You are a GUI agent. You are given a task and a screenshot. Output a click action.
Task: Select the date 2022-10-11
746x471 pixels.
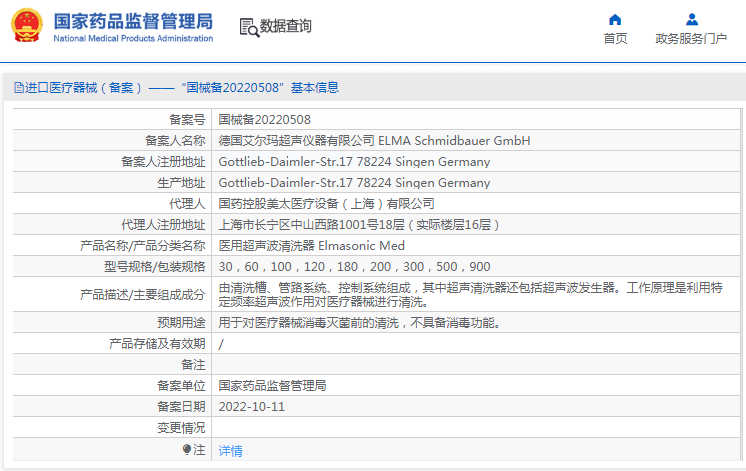252,406
